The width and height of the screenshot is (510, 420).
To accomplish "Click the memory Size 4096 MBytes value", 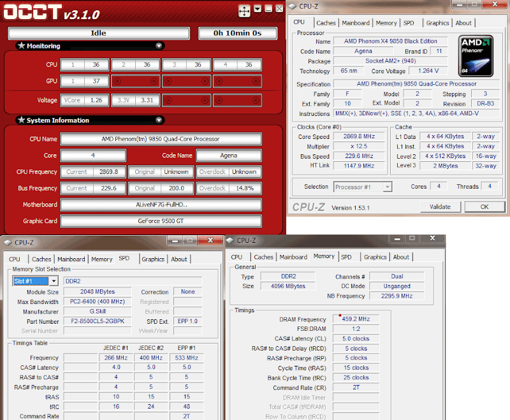I will pos(288,286).
